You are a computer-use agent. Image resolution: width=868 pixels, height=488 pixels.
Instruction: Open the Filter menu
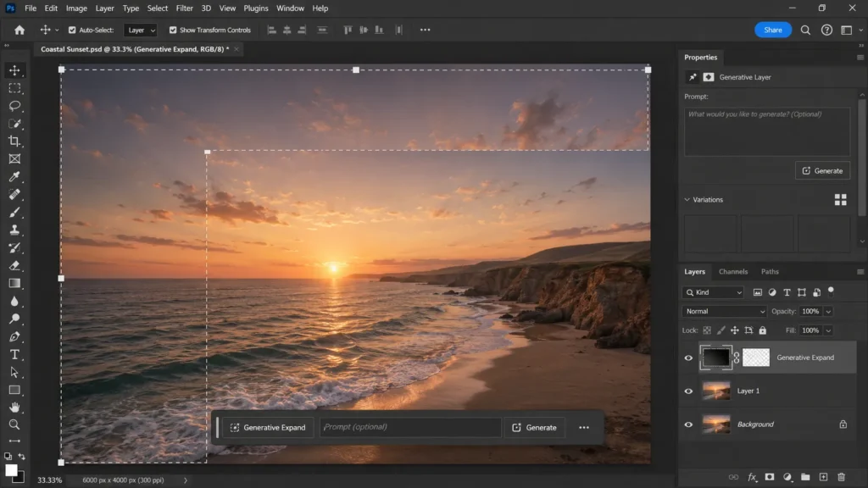pyautogui.click(x=184, y=8)
